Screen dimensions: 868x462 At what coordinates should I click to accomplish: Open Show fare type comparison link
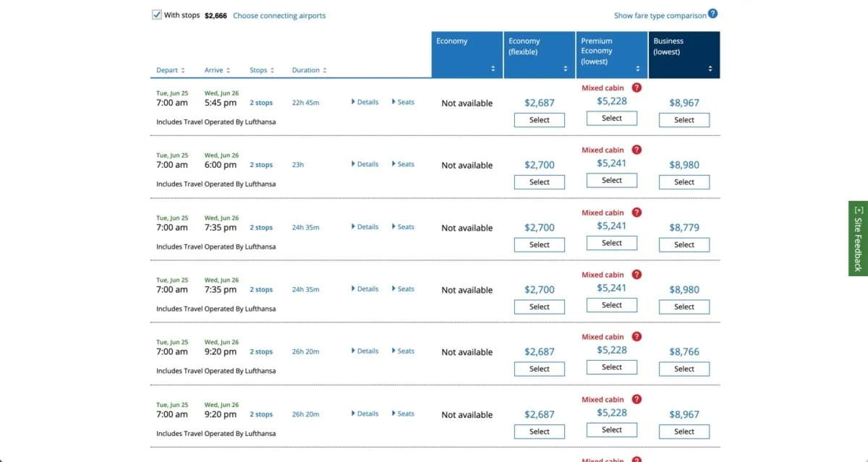660,15
